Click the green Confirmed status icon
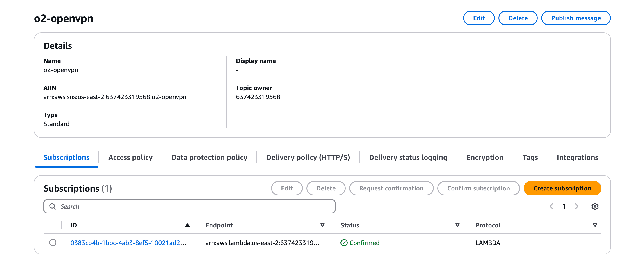This screenshot has height=263, width=644. (x=344, y=243)
